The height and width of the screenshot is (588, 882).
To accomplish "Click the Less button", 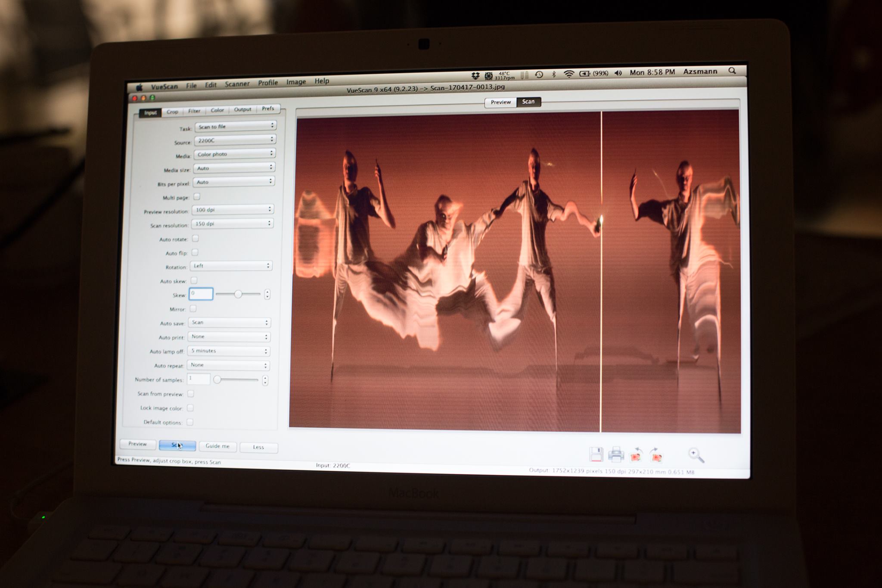I will tap(258, 447).
